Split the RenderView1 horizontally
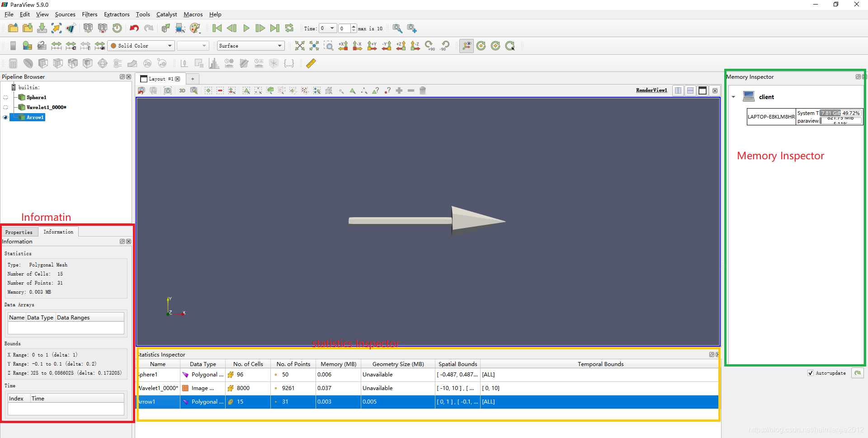The width and height of the screenshot is (868, 438). tap(678, 90)
